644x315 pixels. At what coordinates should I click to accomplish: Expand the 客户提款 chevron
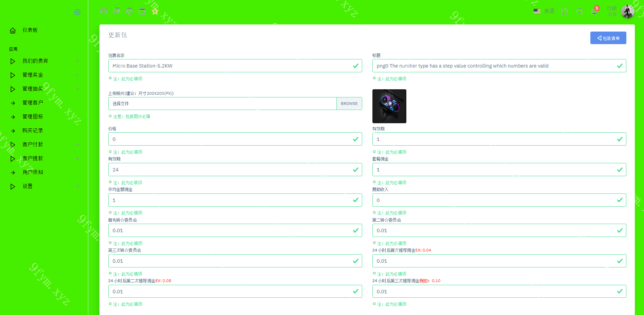click(x=77, y=159)
